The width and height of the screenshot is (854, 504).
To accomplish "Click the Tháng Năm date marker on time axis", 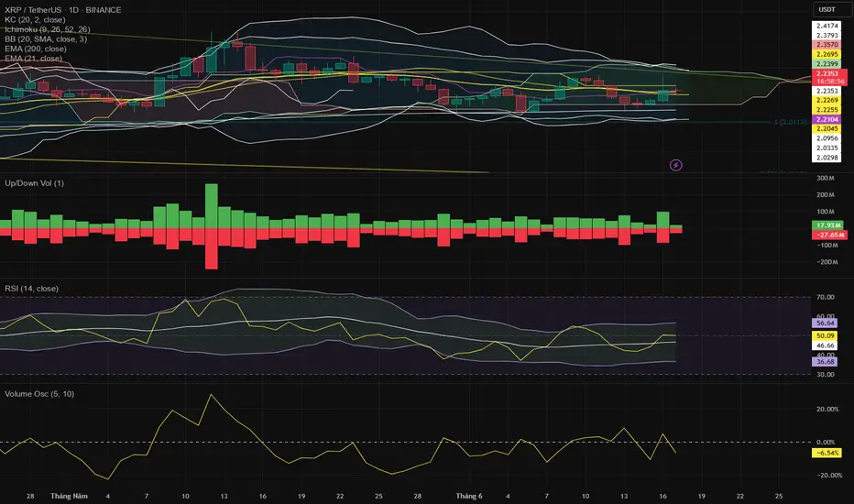I will (69, 496).
